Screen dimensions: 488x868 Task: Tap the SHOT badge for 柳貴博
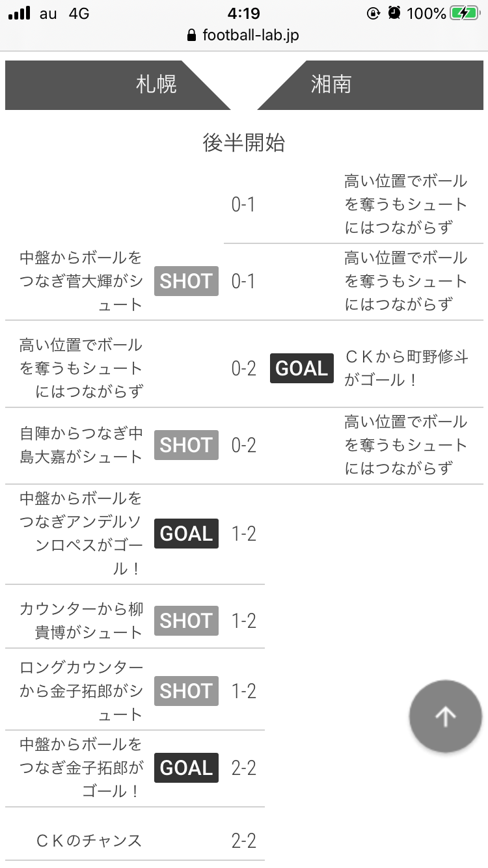186,621
